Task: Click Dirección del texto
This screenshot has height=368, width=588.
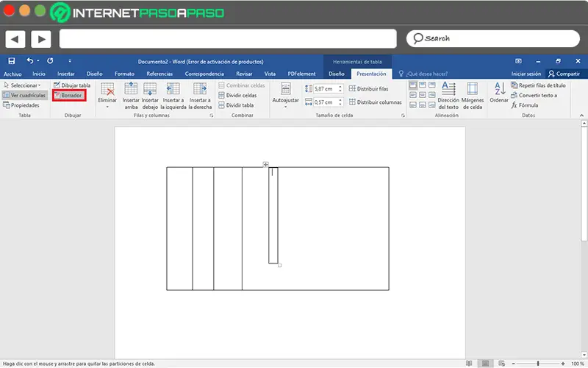Action: pos(448,96)
